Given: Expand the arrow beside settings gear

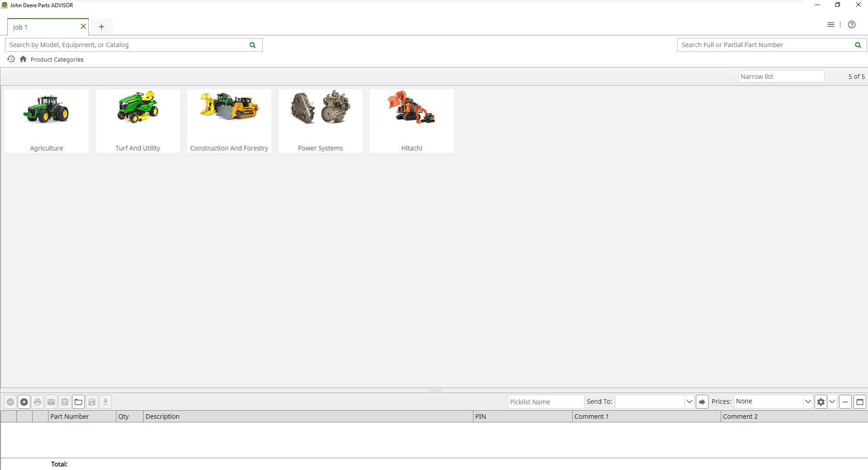Looking at the screenshot, I should pyautogui.click(x=832, y=402).
